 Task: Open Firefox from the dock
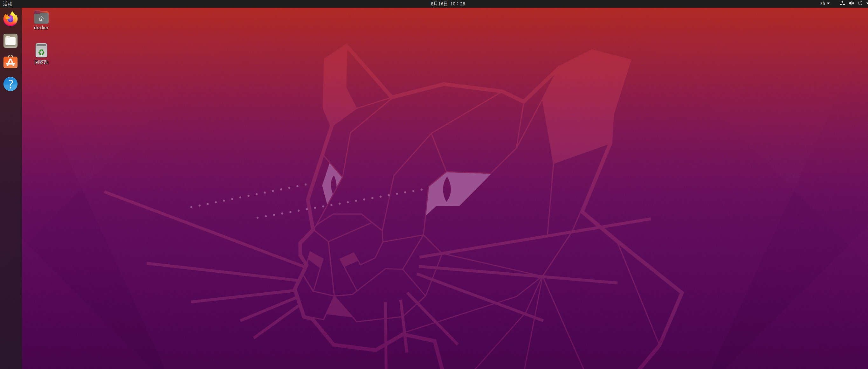pyautogui.click(x=10, y=19)
